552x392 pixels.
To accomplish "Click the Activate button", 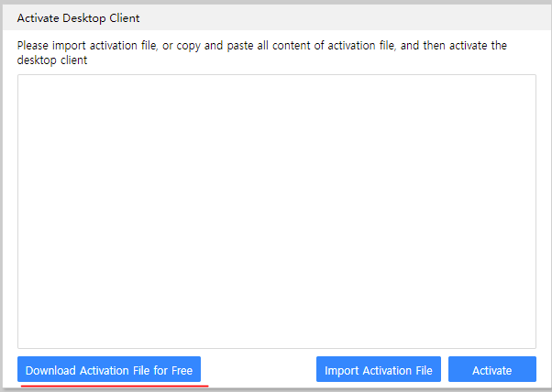I will coord(492,369).
